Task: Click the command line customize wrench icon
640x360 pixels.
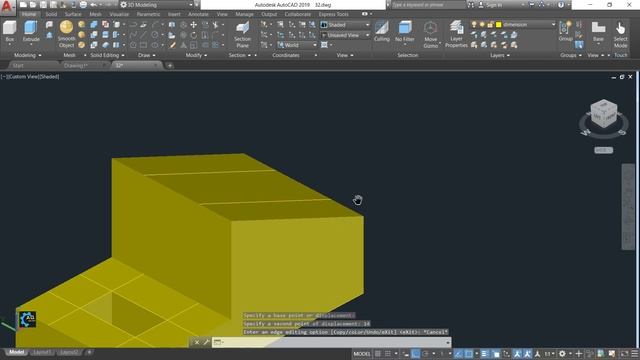Action: (206, 342)
